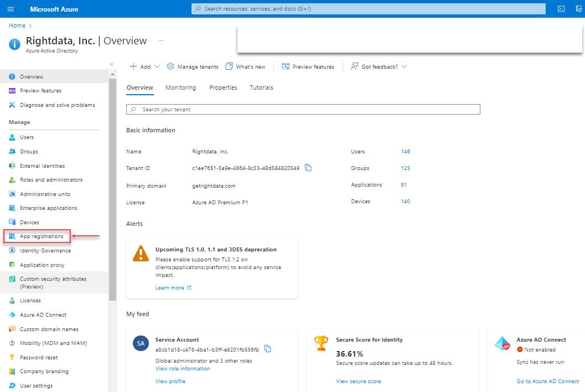Open the portal hamburger menu
The image size is (585, 392).
9,8
